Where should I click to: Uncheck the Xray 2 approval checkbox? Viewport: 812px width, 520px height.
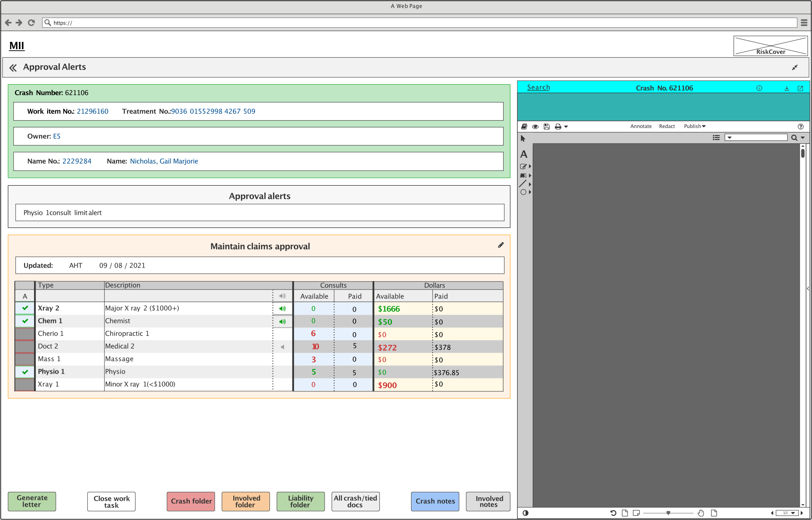tap(25, 308)
